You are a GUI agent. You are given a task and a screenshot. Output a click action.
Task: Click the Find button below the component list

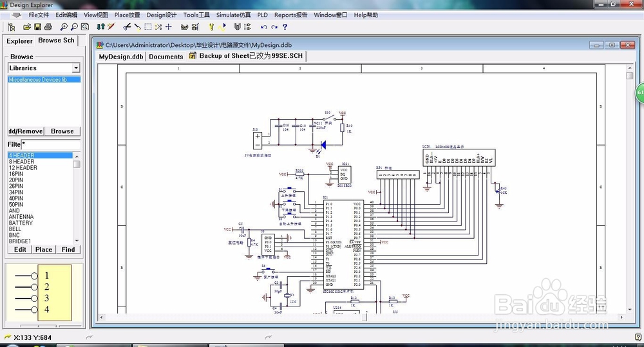click(x=68, y=250)
